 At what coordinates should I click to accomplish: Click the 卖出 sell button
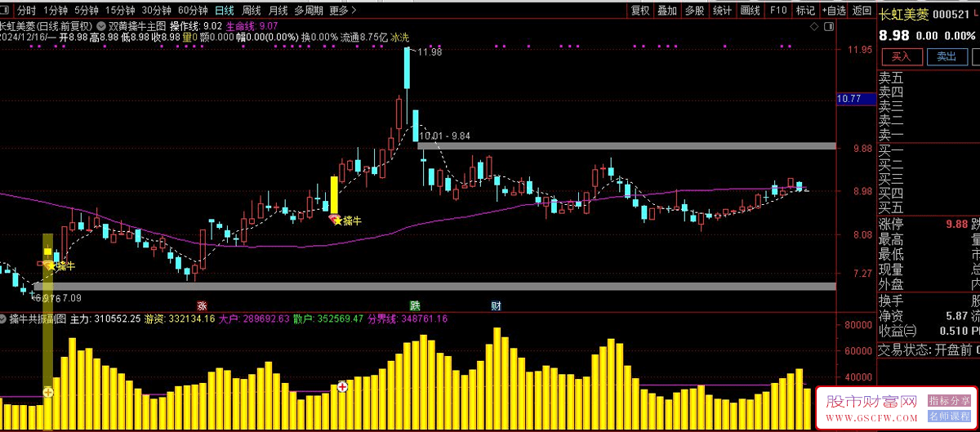tap(947, 56)
